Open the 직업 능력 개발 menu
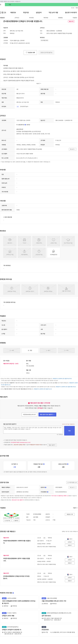Screen dimensions: 78x644 [53, 13]
